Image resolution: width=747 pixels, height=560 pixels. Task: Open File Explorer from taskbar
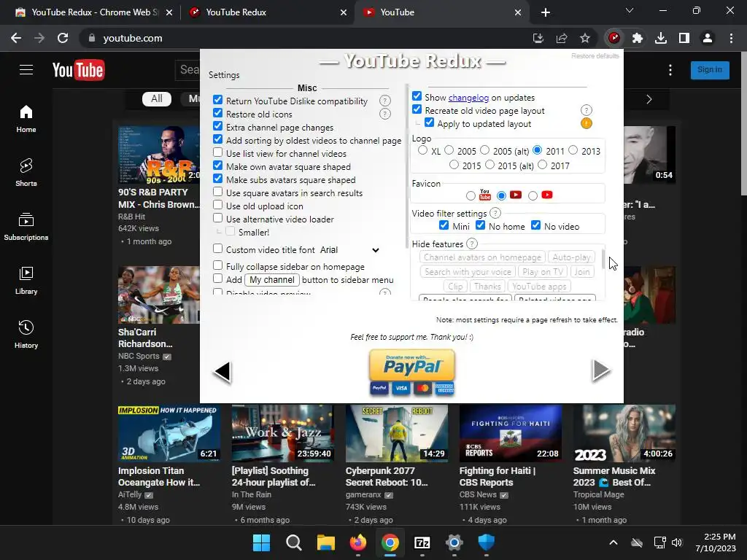pos(326,542)
